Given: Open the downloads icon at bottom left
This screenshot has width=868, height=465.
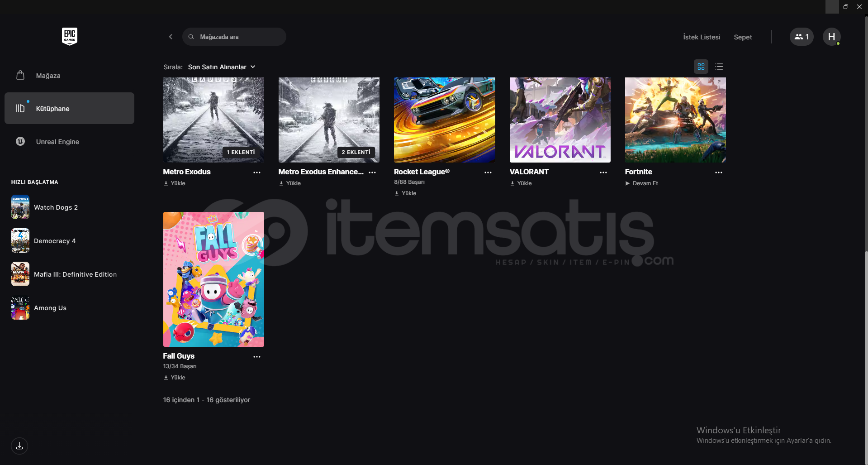Looking at the screenshot, I should (19, 446).
